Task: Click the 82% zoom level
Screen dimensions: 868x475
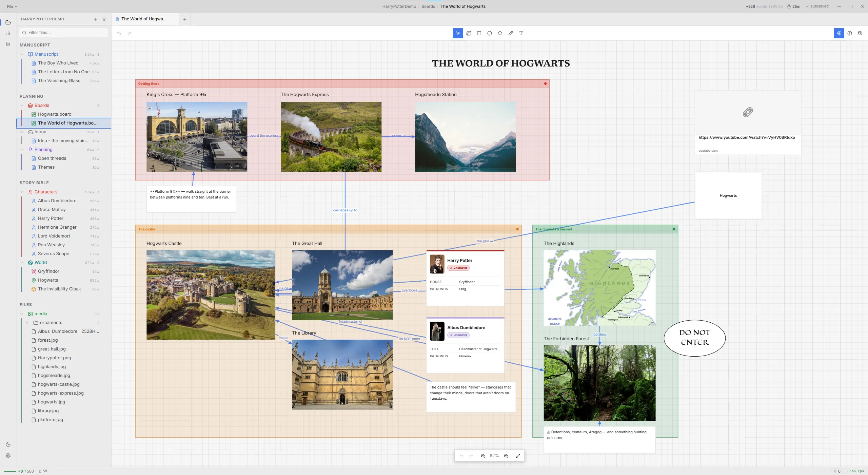Action: pyautogui.click(x=494, y=456)
